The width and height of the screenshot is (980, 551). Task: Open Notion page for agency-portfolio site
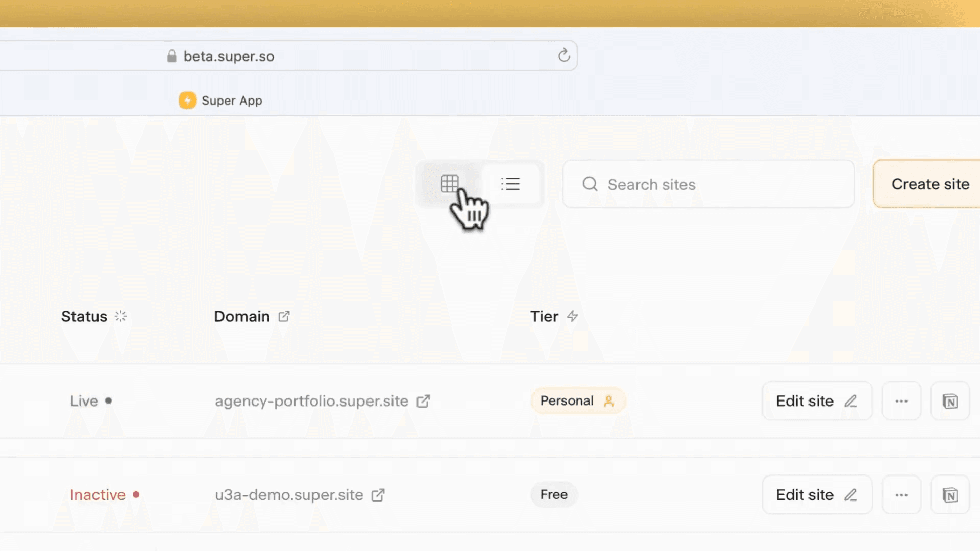coord(950,401)
